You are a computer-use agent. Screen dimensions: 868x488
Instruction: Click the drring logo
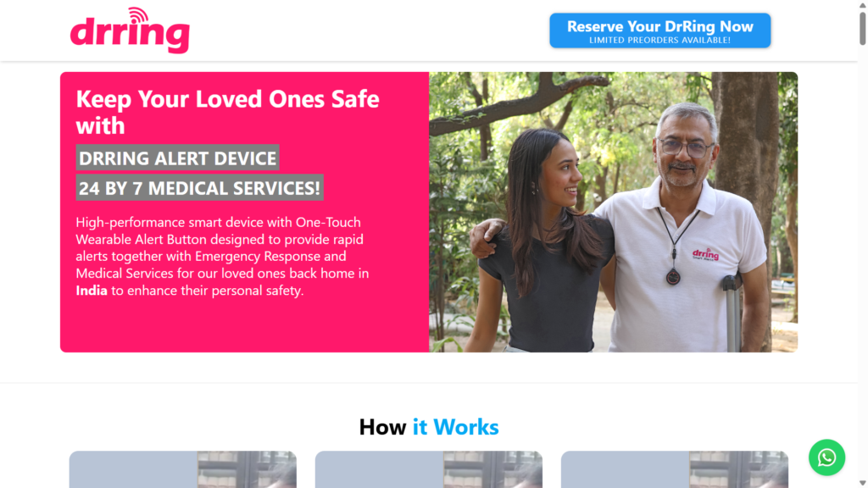tap(130, 30)
